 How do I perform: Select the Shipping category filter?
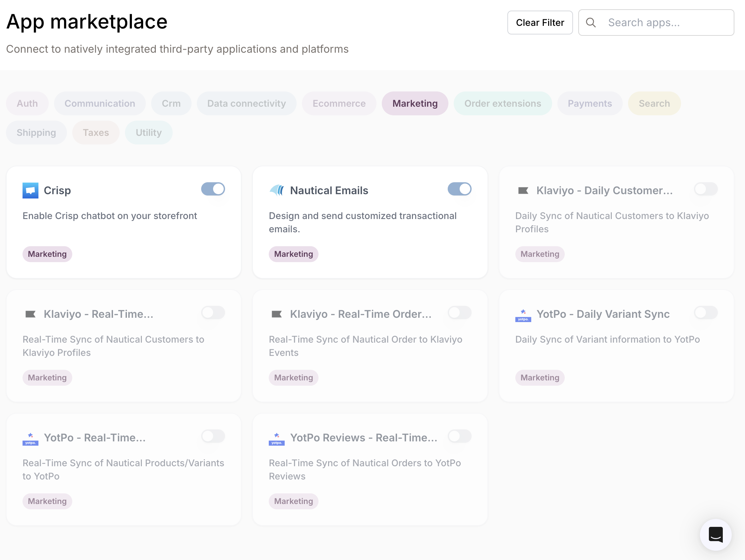pyautogui.click(x=36, y=132)
